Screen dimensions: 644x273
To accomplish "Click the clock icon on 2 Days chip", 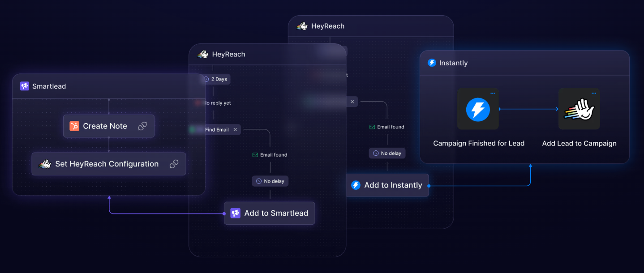I will tap(206, 79).
